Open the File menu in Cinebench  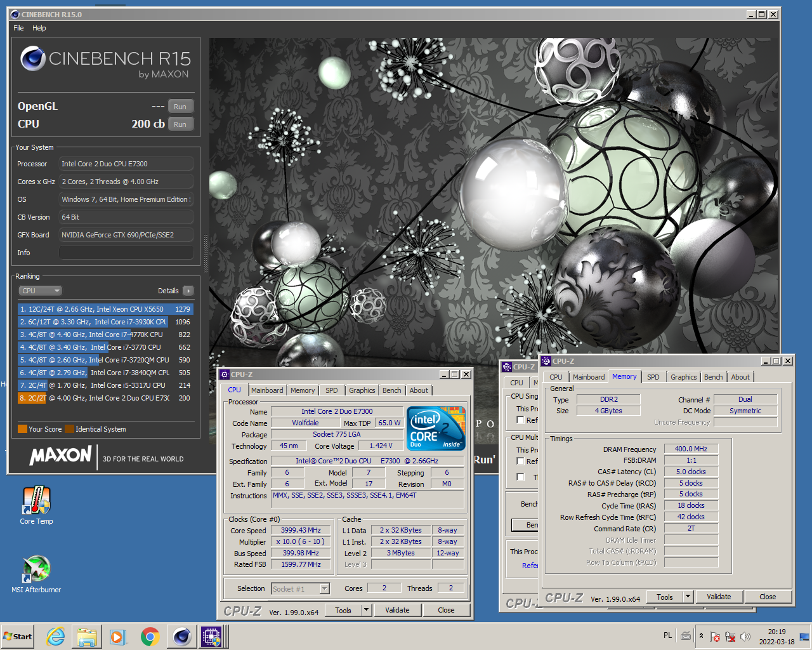tap(18, 28)
